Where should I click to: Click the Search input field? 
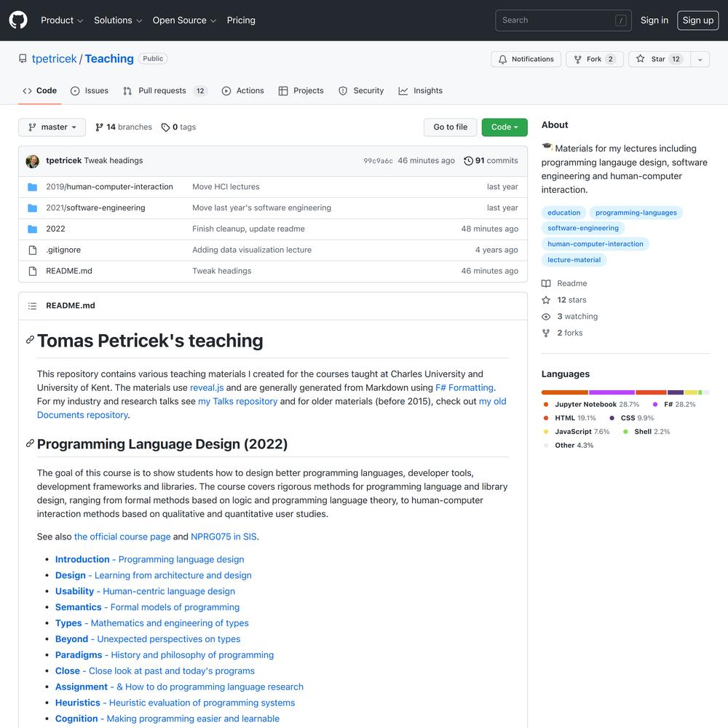point(563,20)
